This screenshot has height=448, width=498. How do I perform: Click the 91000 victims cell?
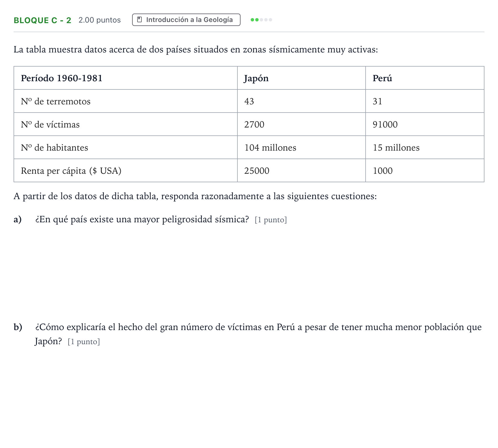pos(425,124)
